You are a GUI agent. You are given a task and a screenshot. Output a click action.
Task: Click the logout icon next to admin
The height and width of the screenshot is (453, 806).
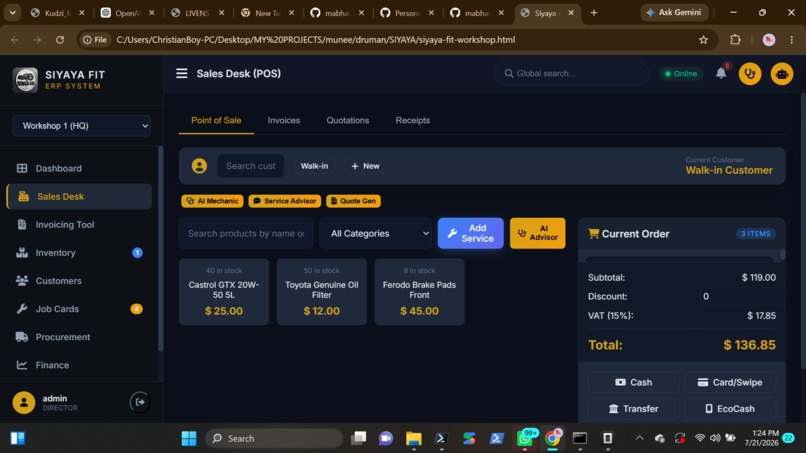140,402
